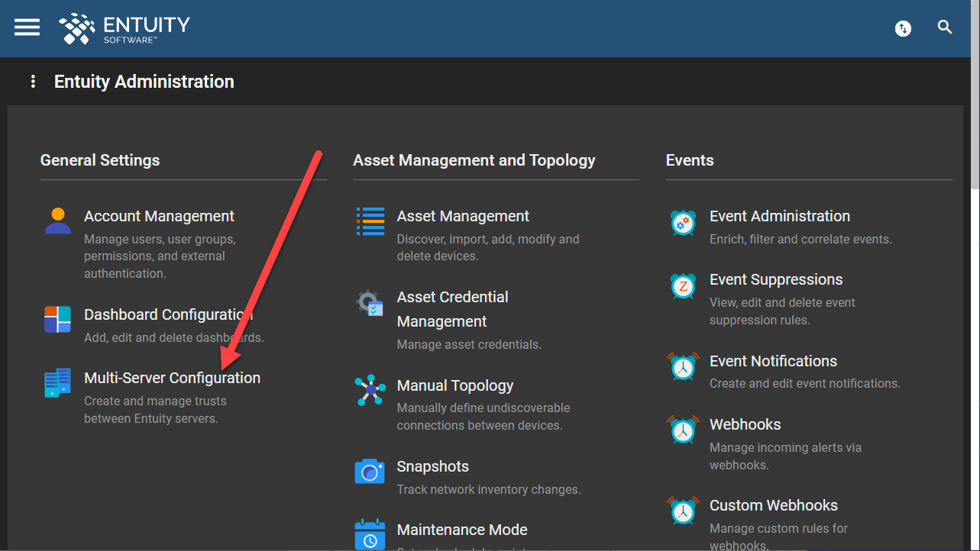The height and width of the screenshot is (551, 980).
Task: Click the Asset Management list icon
Action: [x=370, y=221]
